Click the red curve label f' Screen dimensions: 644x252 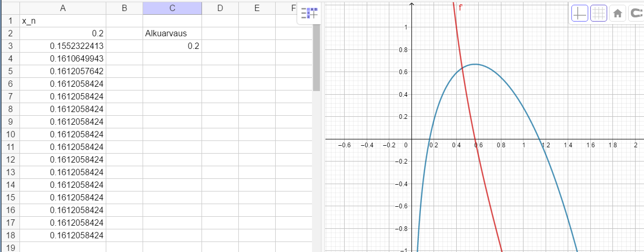coord(460,7)
